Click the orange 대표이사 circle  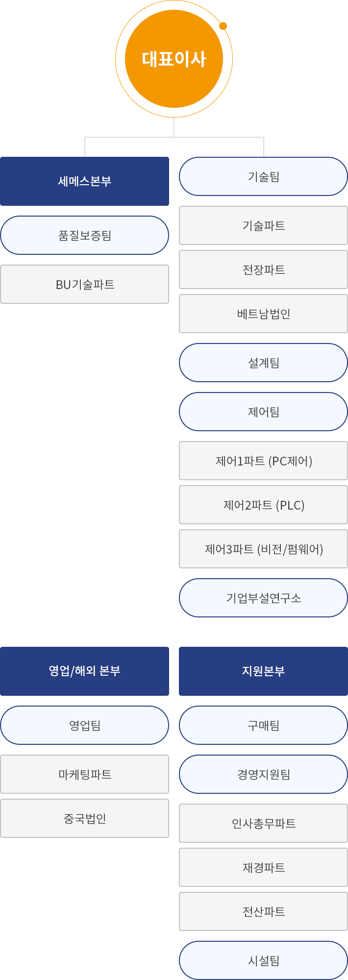click(x=174, y=59)
